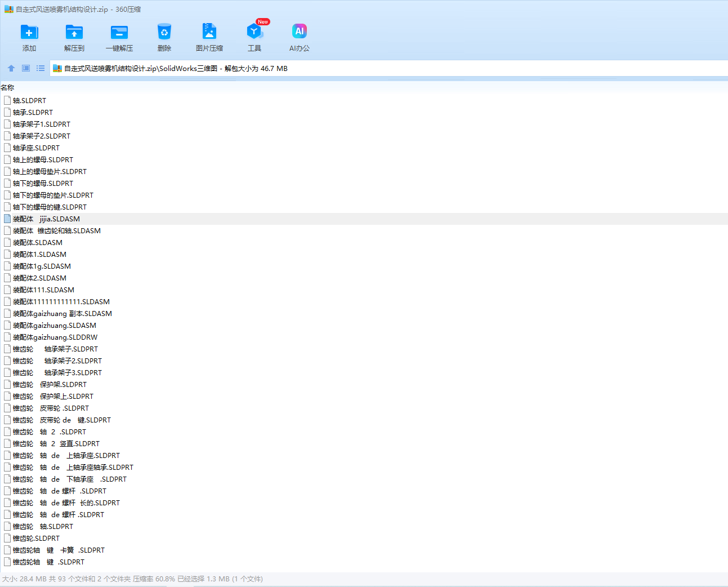
Task: Switch to icon view mode button
Action: click(26, 68)
